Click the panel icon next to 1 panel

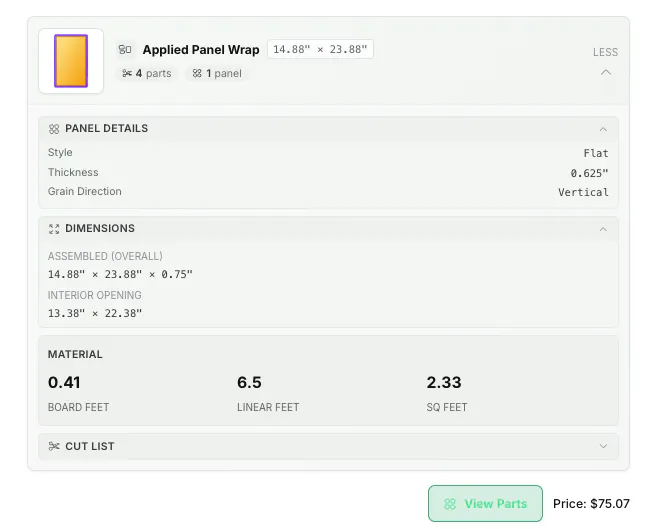(x=197, y=74)
